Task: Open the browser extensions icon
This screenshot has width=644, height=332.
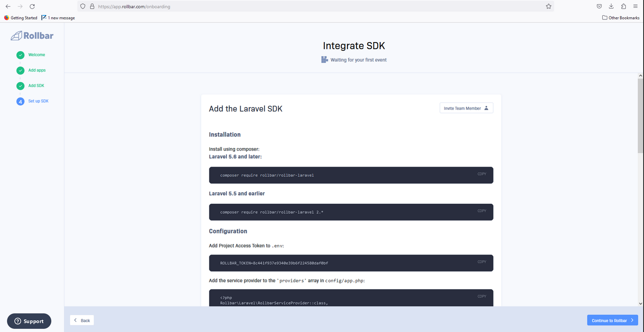Action: point(623,6)
